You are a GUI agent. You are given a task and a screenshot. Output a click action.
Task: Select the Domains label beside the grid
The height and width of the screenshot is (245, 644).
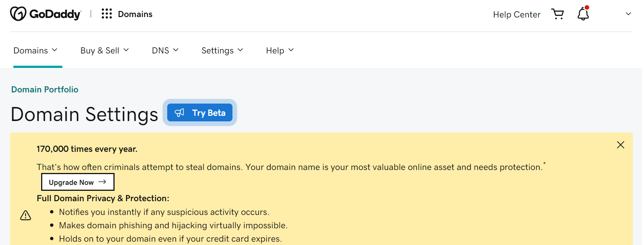pos(135,14)
